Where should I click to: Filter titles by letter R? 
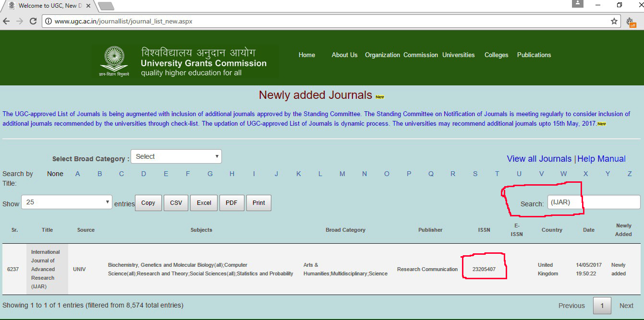(453, 174)
